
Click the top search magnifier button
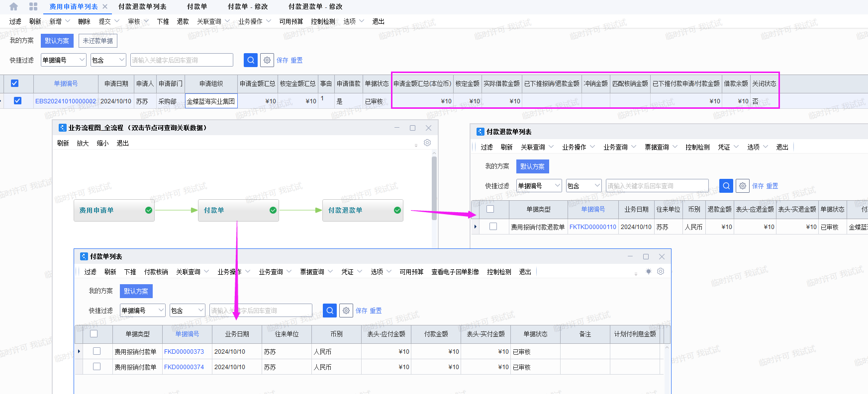point(251,60)
